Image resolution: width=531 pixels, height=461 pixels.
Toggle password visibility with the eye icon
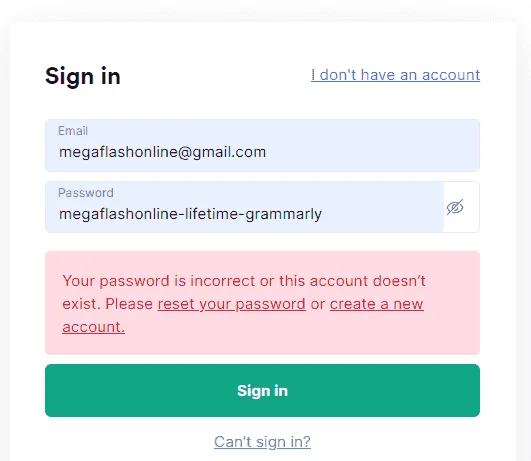(455, 207)
